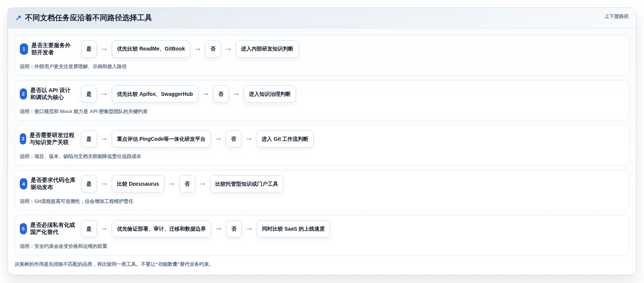Click the arrow icon beside the panel title
This screenshot has width=644, height=283.
18,18
